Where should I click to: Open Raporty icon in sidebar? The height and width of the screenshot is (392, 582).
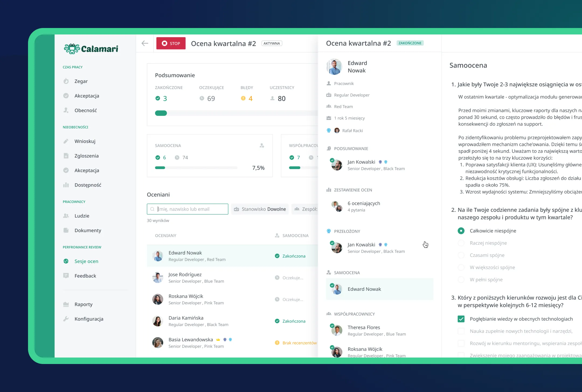tap(66, 304)
